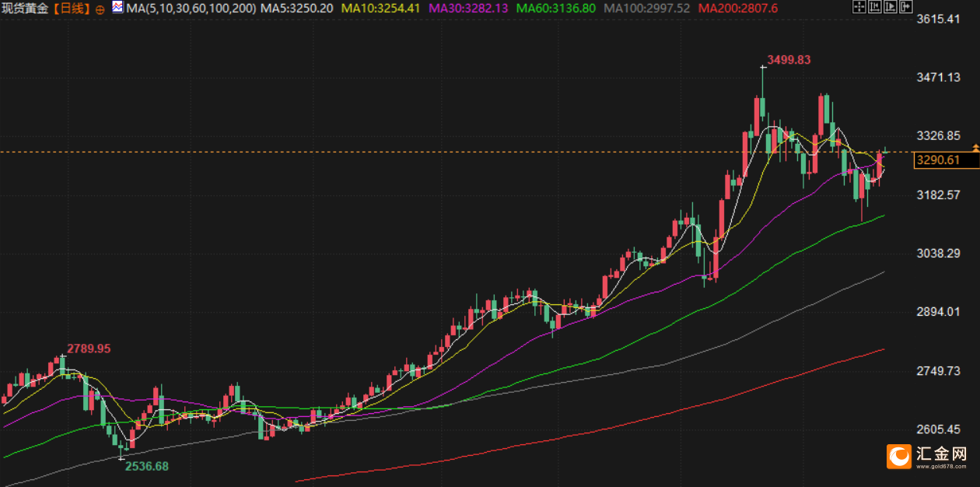Open the MA indicator chart icon

(x=117, y=8)
